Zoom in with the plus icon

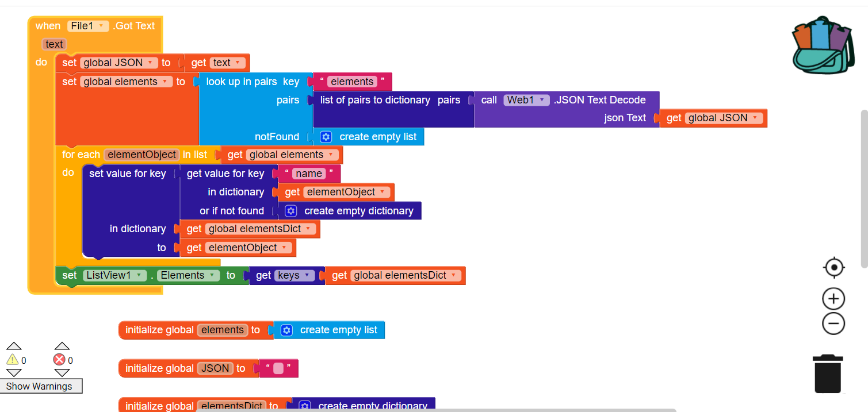point(833,299)
